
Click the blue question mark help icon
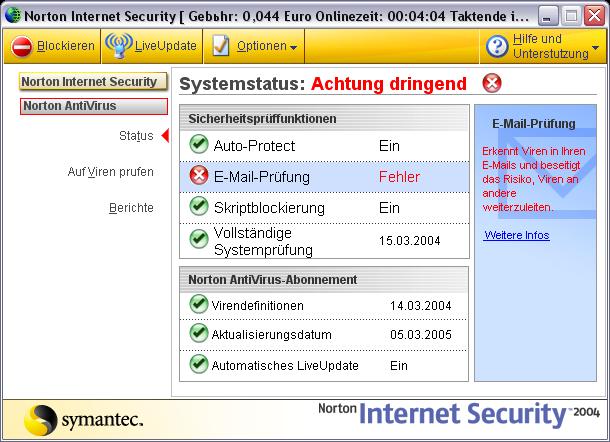(497, 47)
